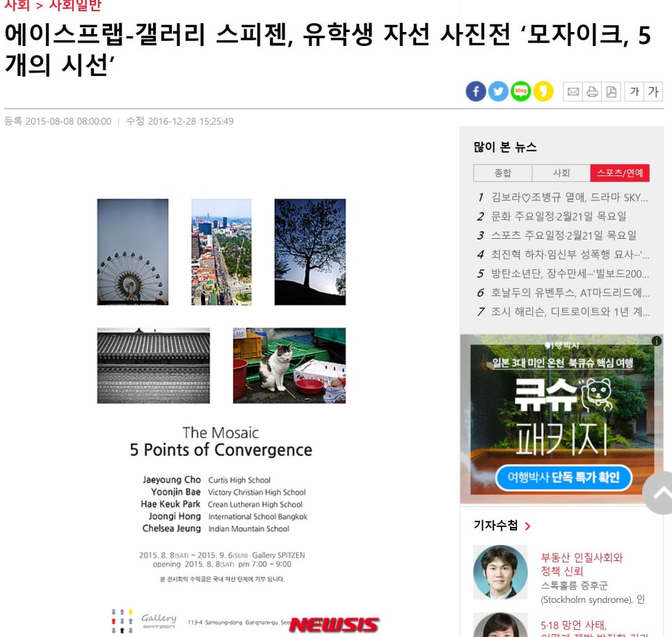Image resolution: width=672 pixels, height=637 pixels.
Task: Click name Yoonjin Bae on poster
Action: pyautogui.click(x=176, y=491)
